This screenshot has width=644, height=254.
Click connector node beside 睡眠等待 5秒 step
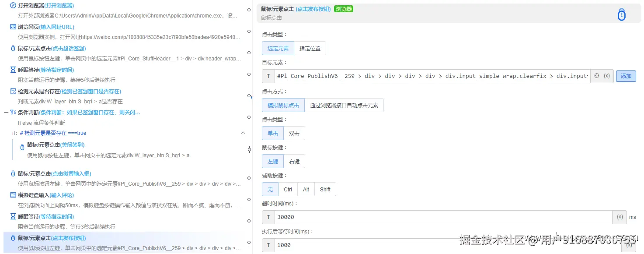coord(249,74)
